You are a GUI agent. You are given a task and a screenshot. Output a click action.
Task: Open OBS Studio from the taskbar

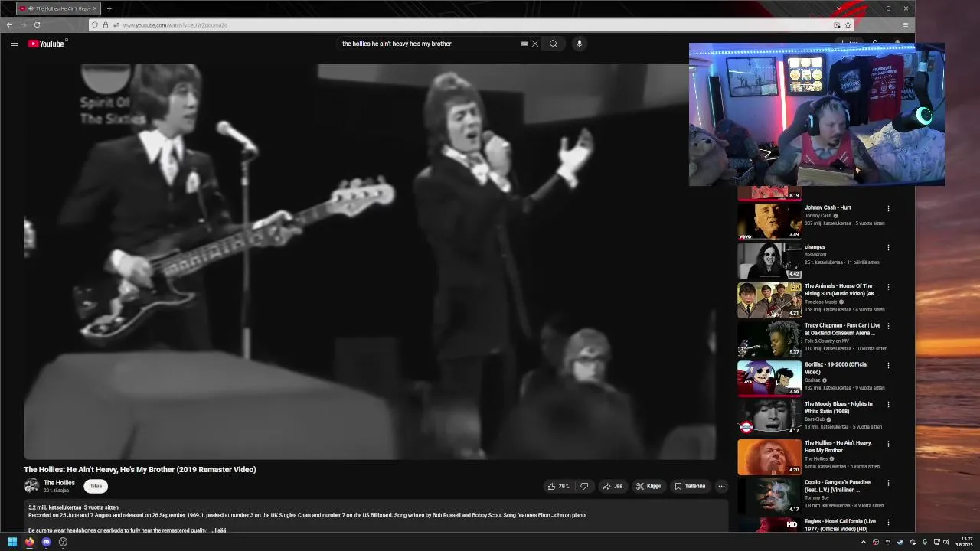coord(63,542)
